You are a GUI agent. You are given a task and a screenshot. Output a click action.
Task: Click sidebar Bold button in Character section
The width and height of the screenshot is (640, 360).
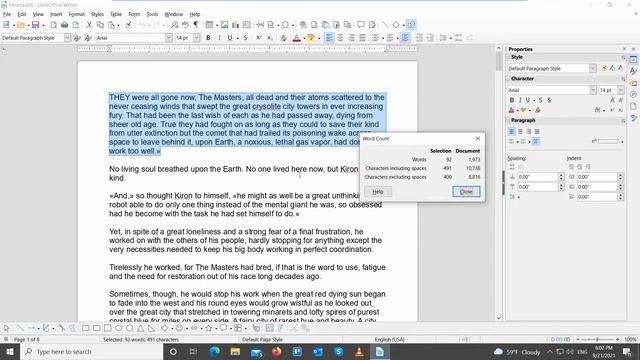(512, 100)
